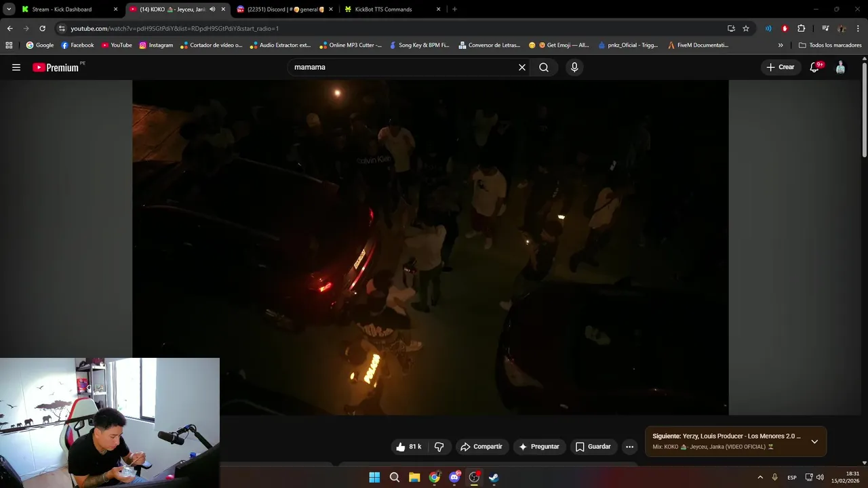
Task: Open the apps grid in bookmarks bar
Action: tap(9, 45)
